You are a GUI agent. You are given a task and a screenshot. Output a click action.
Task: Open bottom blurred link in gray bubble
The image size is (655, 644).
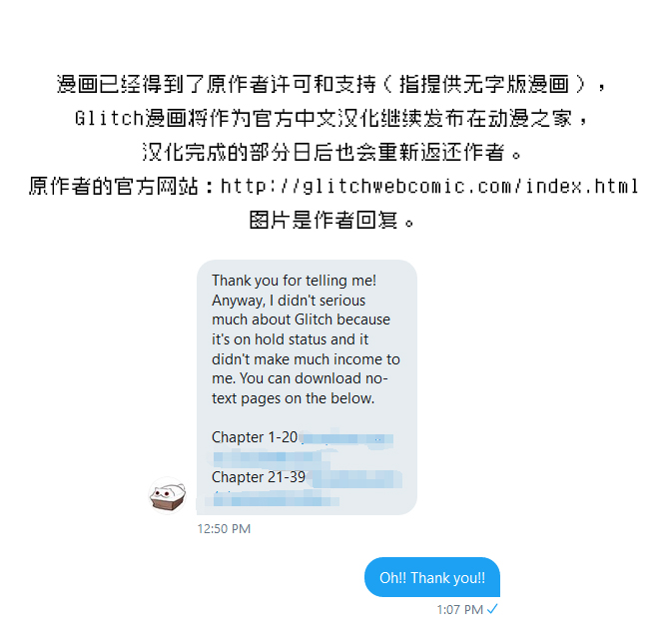click(276, 499)
